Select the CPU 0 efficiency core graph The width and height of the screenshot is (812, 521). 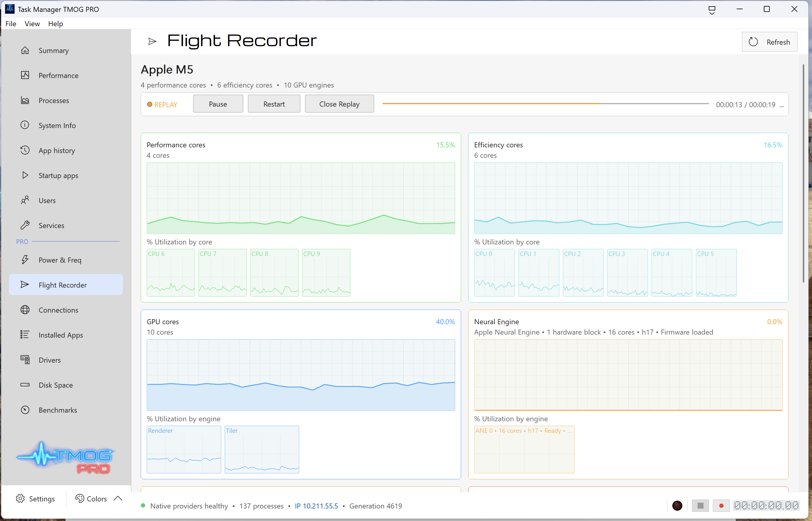pyautogui.click(x=494, y=273)
